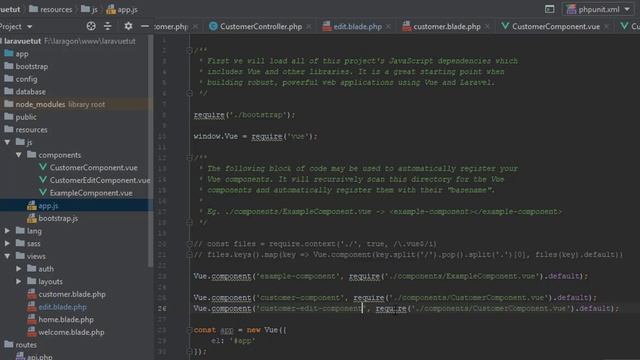Click the project files window icon near phpunit.xml
The height and width of the screenshot is (360, 640).
(549, 9)
